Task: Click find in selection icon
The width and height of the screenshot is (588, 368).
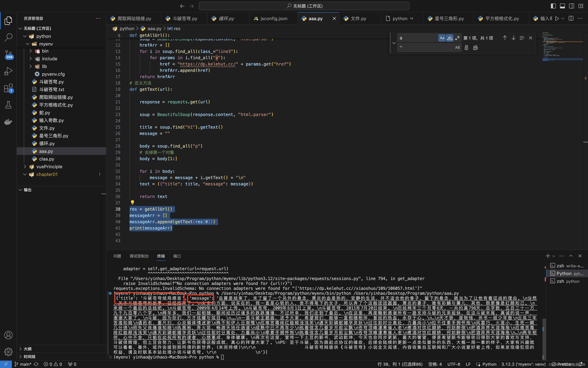Action: click(x=522, y=38)
